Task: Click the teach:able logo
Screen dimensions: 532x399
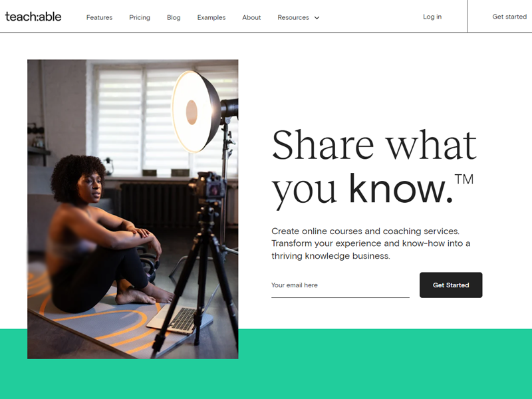Action: tap(33, 17)
